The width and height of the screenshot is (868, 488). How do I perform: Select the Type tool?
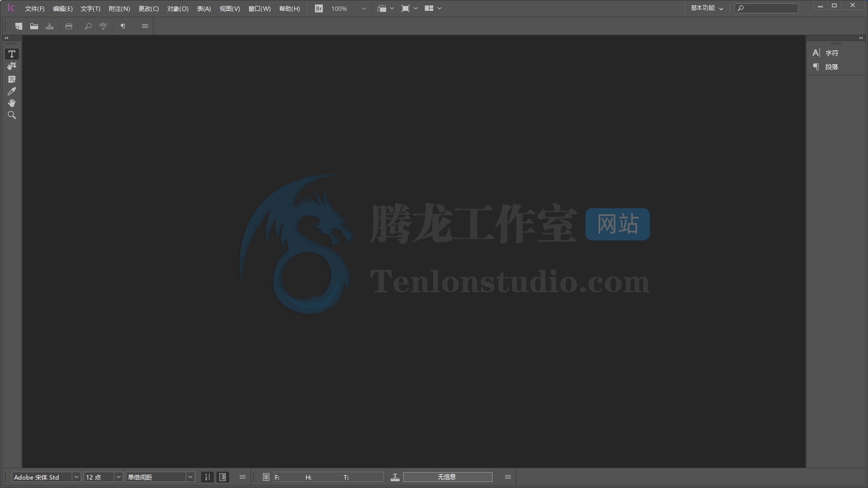click(x=12, y=54)
